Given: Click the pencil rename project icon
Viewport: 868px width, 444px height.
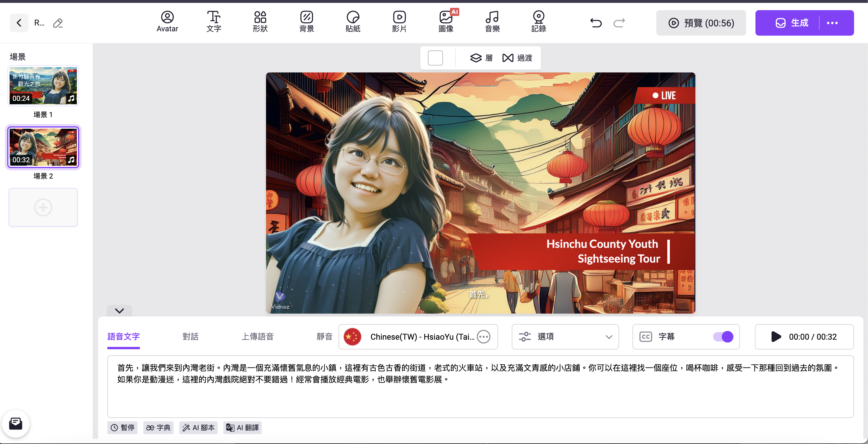Looking at the screenshot, I should click(x=58, y=23).
